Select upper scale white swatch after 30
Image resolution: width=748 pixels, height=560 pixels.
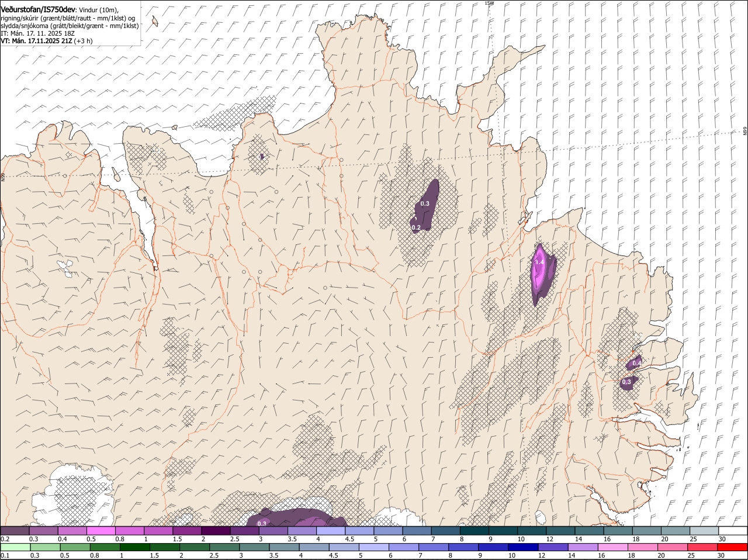733,531
